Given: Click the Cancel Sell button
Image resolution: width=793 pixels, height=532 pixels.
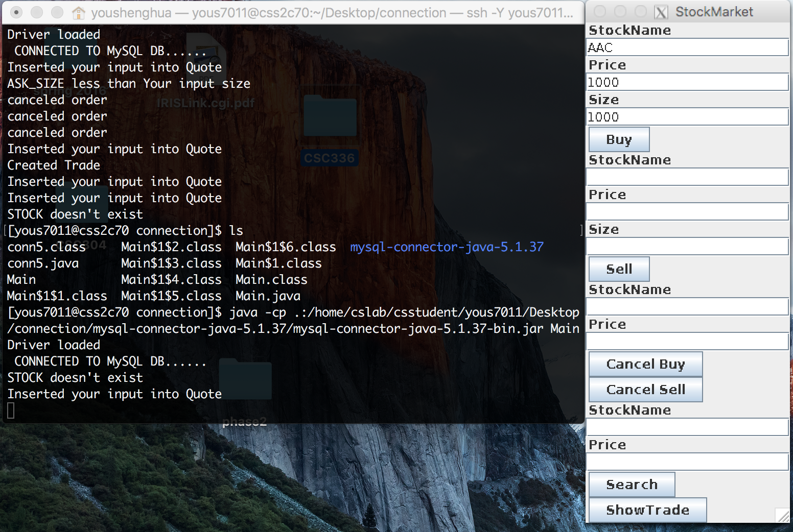Looking at the screenshot, I should [x=645, y=390].
